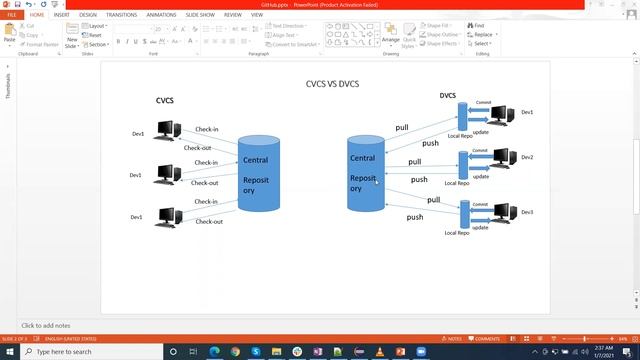Click Convert to SmartArt
The image size is (640, 360).
click(x=293, y=44)
